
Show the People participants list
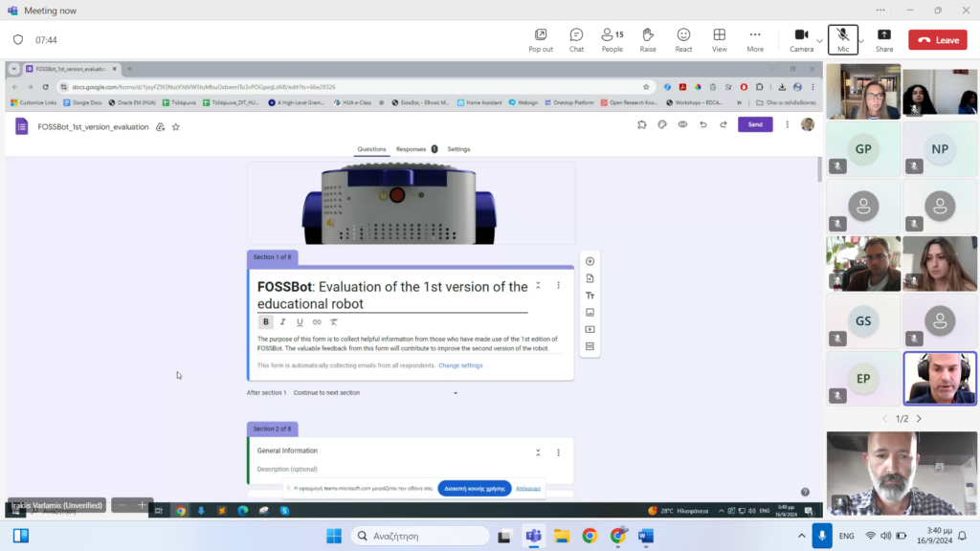612,40
